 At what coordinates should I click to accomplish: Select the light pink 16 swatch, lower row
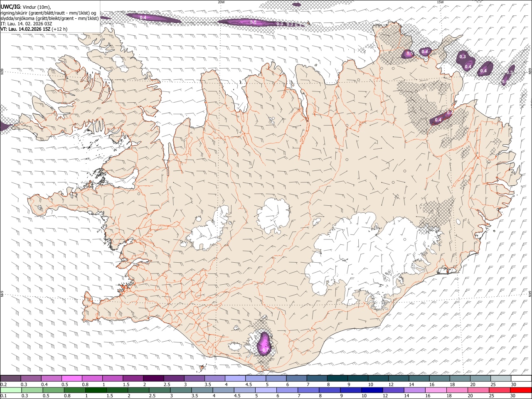pos(436,390)
